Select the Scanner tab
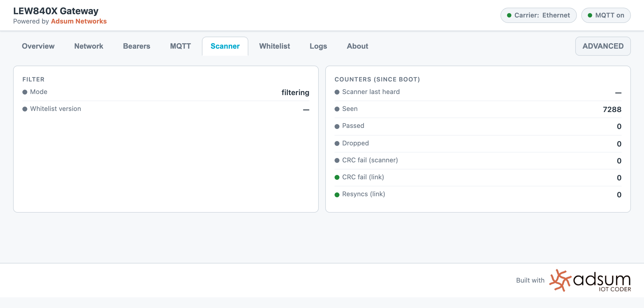 (x=225, y=46)
